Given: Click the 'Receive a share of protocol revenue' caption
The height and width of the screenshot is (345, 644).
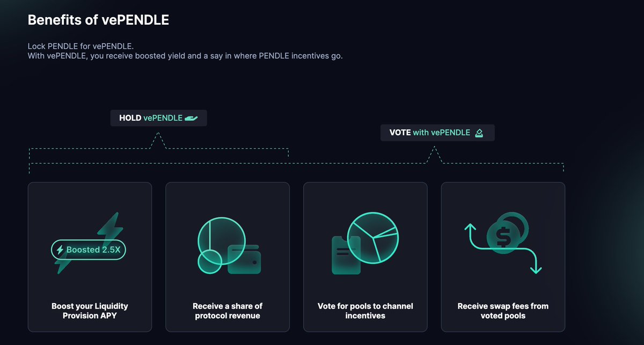Looking at the screenshot, I should click(x=228, y=311).
